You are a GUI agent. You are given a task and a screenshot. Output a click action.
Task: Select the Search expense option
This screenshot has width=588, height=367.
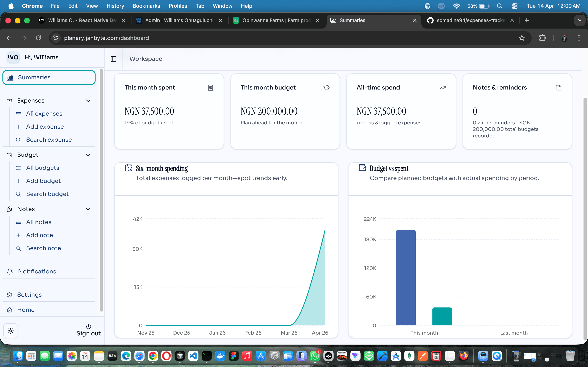tap(49, 140)
